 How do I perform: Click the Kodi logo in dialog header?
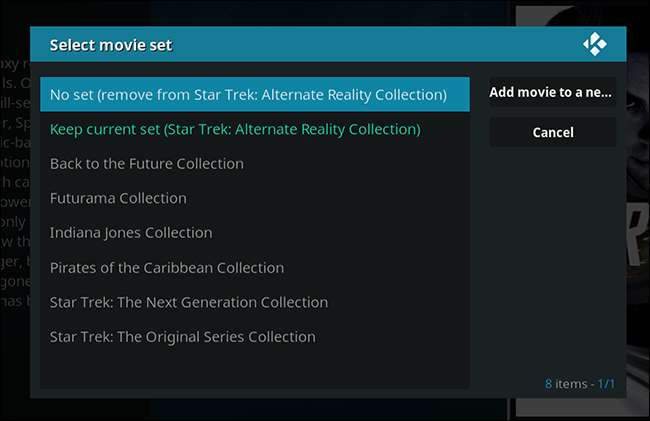(595, 44)
